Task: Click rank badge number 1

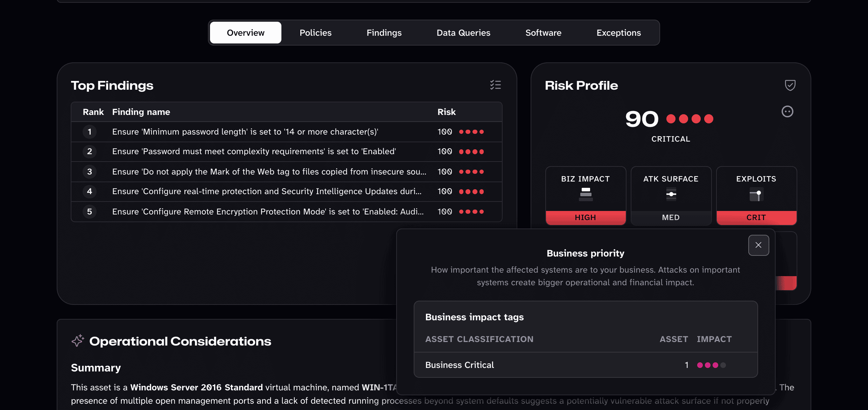Action: [x=90, y=132]
